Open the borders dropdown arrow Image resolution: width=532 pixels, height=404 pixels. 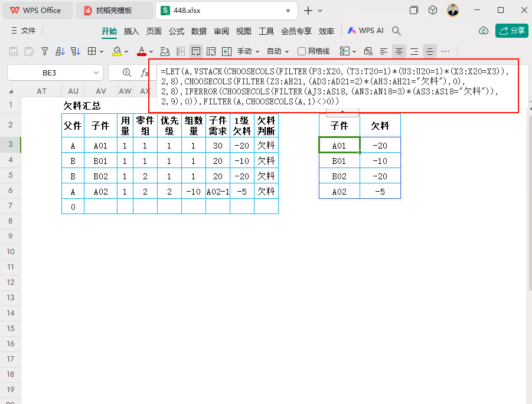tap(102, 51)
